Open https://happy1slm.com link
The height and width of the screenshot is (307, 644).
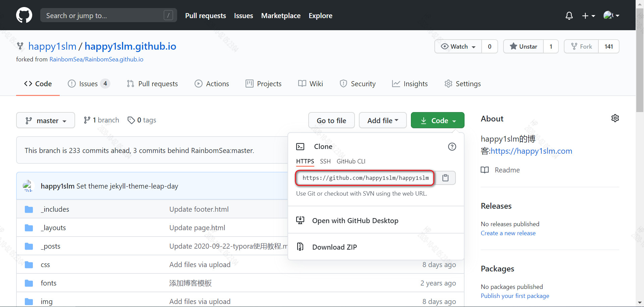click(x=531, y=151)
